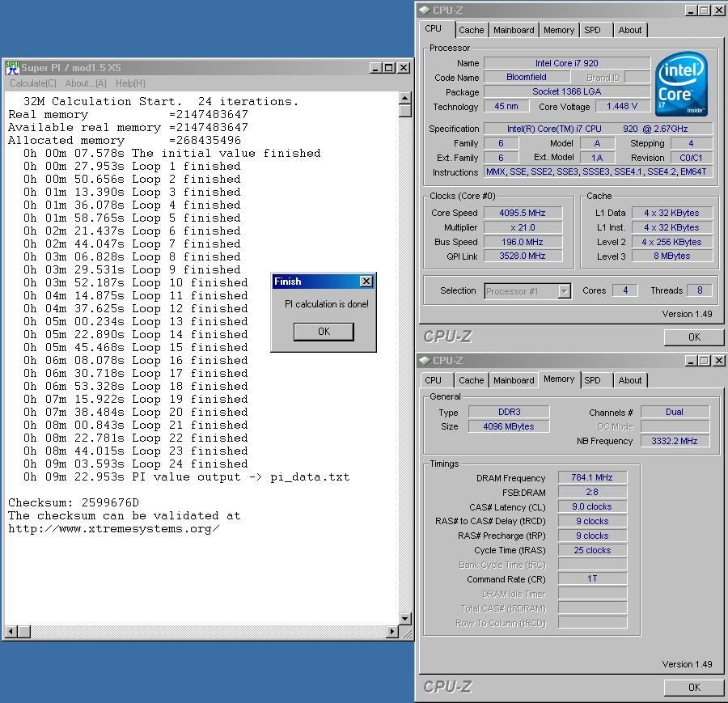Click the Channels # value Dual
This screenshot has width=728, height=703.
[675, 412]
